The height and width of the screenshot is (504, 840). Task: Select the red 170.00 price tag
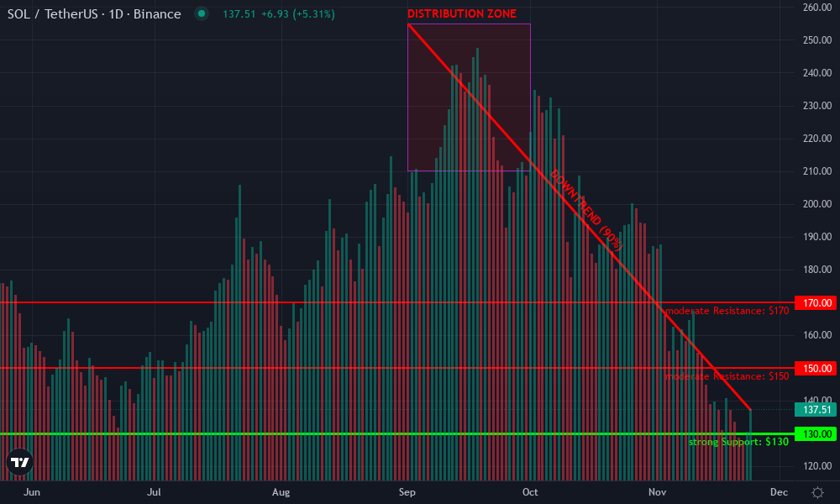814,303
